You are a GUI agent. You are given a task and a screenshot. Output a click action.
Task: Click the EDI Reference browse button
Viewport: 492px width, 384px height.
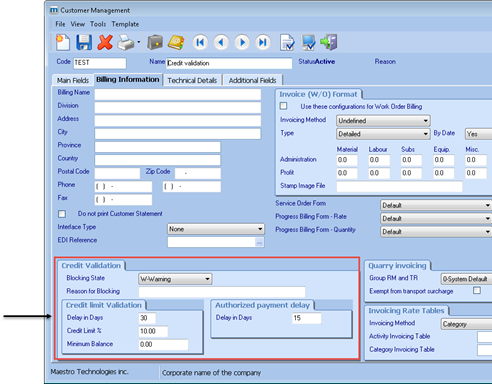click(x=259, y=243)
